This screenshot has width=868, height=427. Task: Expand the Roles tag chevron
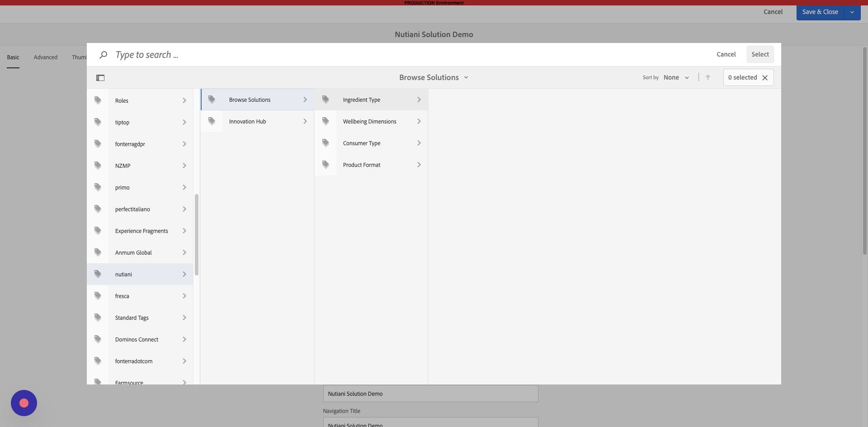coord(184,100)
